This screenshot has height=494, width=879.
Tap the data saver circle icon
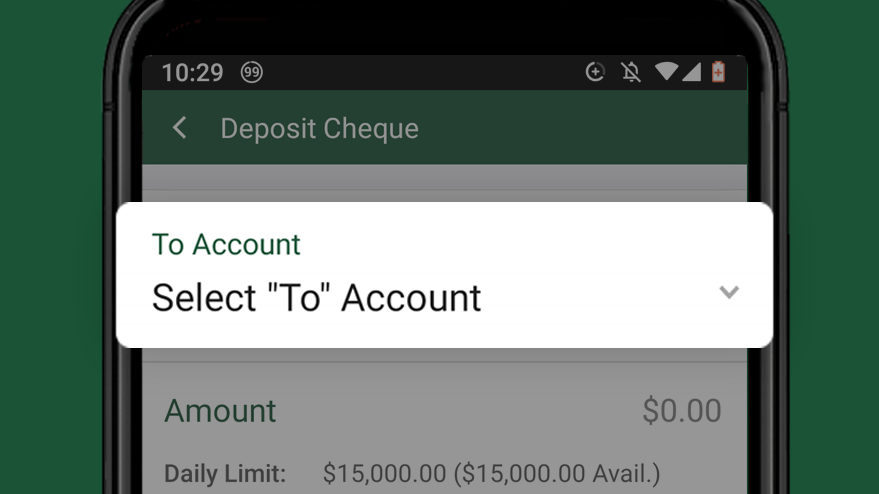(595, 72)
